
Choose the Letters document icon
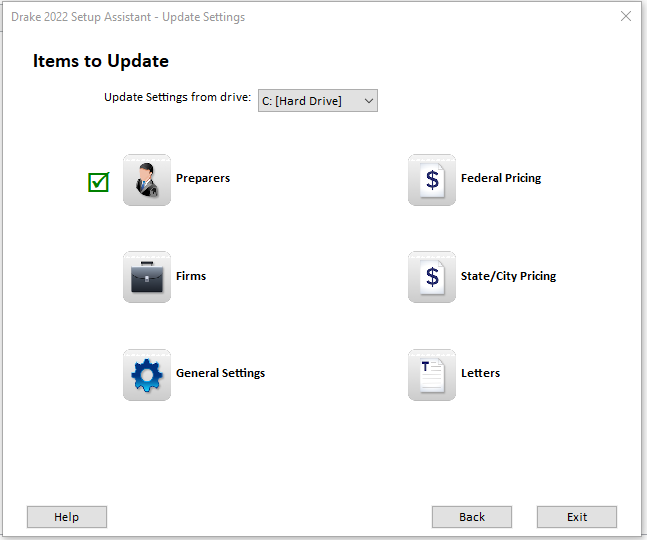click(x=432, y=375)
